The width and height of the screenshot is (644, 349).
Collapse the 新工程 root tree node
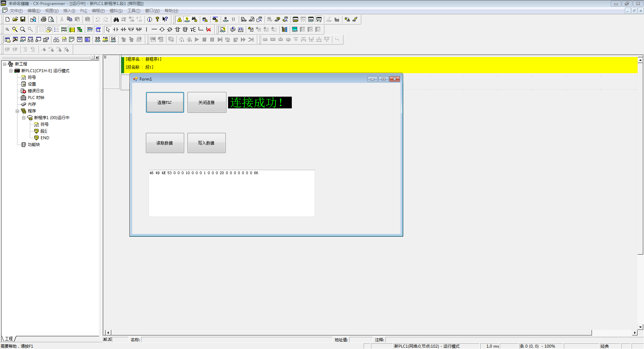click(5, 64)
